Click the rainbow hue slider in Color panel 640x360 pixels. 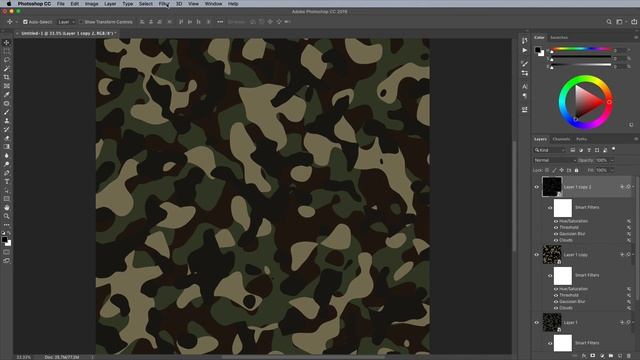(581, 49)
